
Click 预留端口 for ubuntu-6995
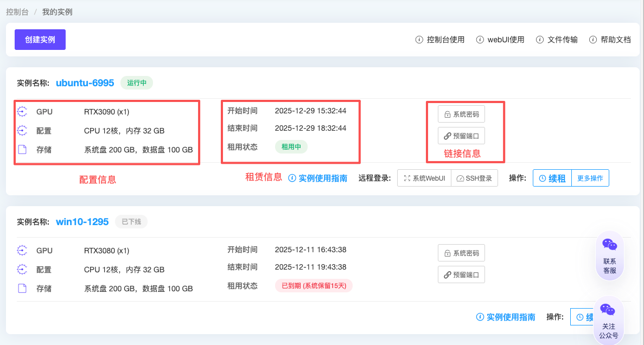tap(461, 136)
